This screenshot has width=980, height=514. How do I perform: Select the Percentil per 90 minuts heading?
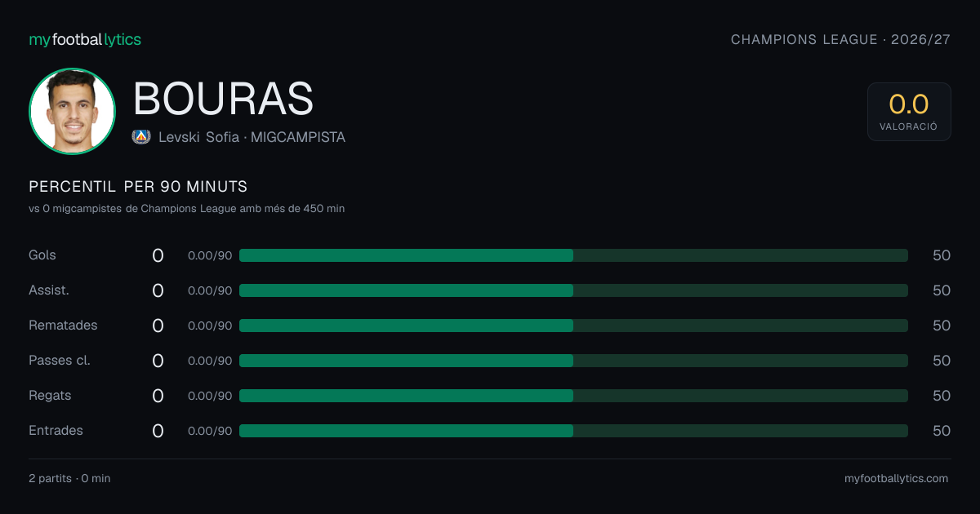[x=138, y=186]
